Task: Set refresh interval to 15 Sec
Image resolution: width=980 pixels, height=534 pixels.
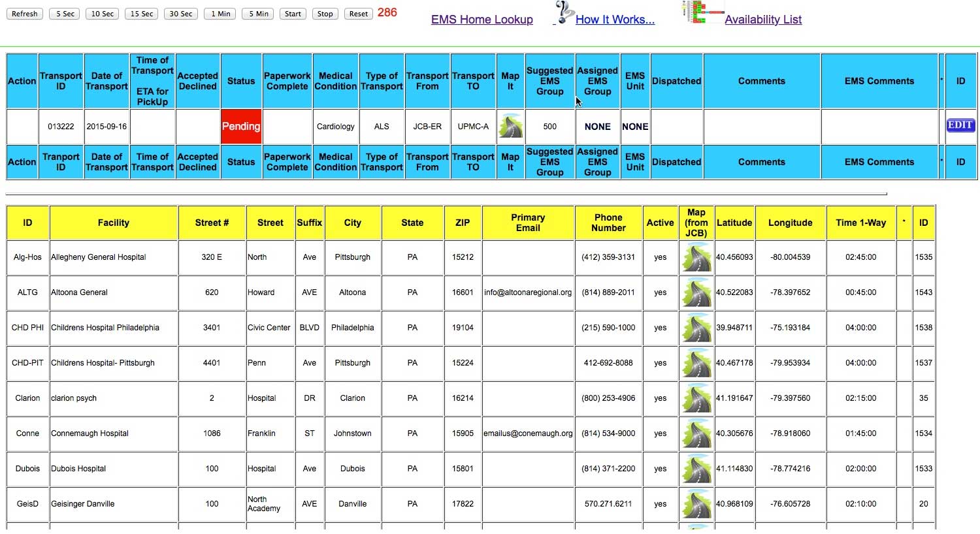Action: pos(142,14)
